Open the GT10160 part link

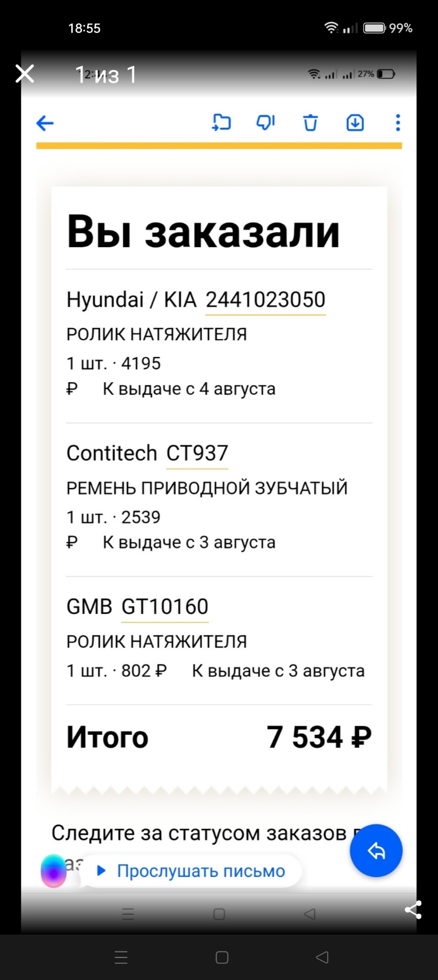[x=165, y=607]
